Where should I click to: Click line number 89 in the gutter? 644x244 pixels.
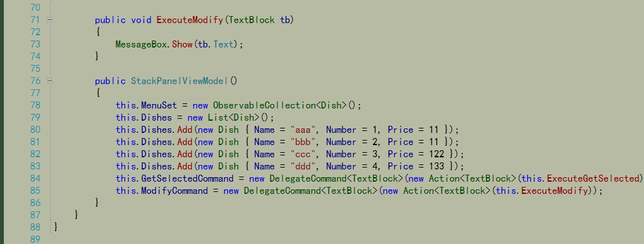35,239
